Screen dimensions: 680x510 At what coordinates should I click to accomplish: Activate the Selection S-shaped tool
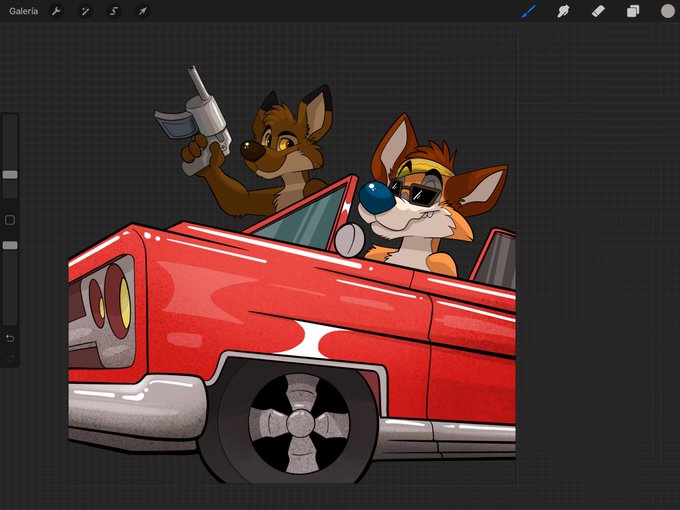pyautogui.click(x=114, y=11)
